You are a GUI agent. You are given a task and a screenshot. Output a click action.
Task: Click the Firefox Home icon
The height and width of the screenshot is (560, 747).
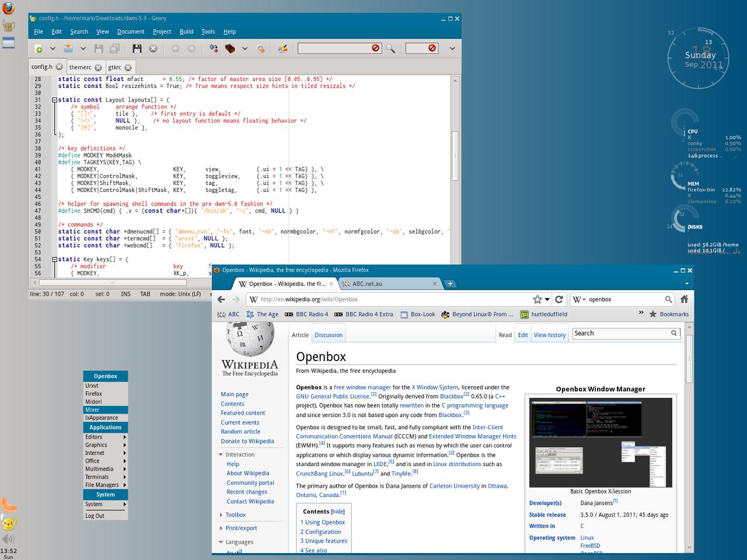click(684, 299)
